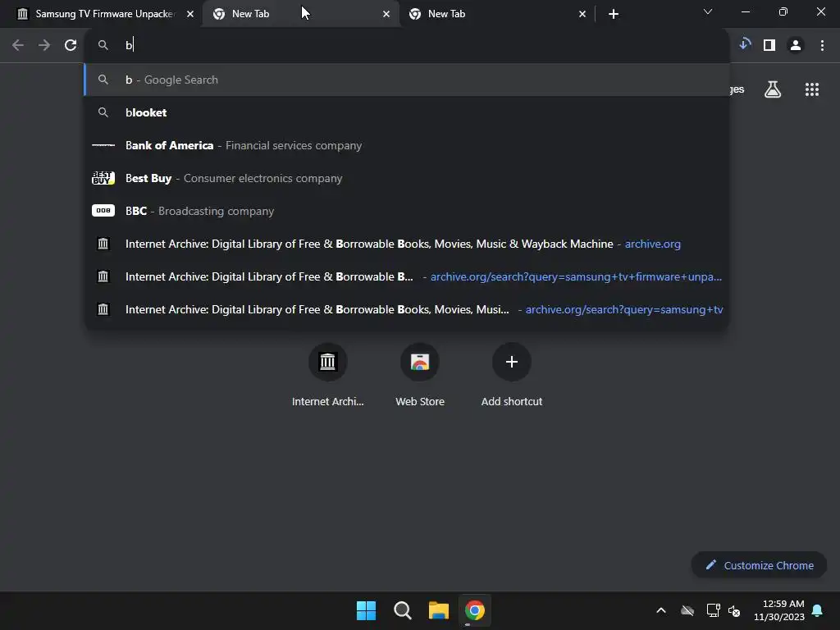Choose the BBC Broadcasting company suggestion

(x=407, y=211)
